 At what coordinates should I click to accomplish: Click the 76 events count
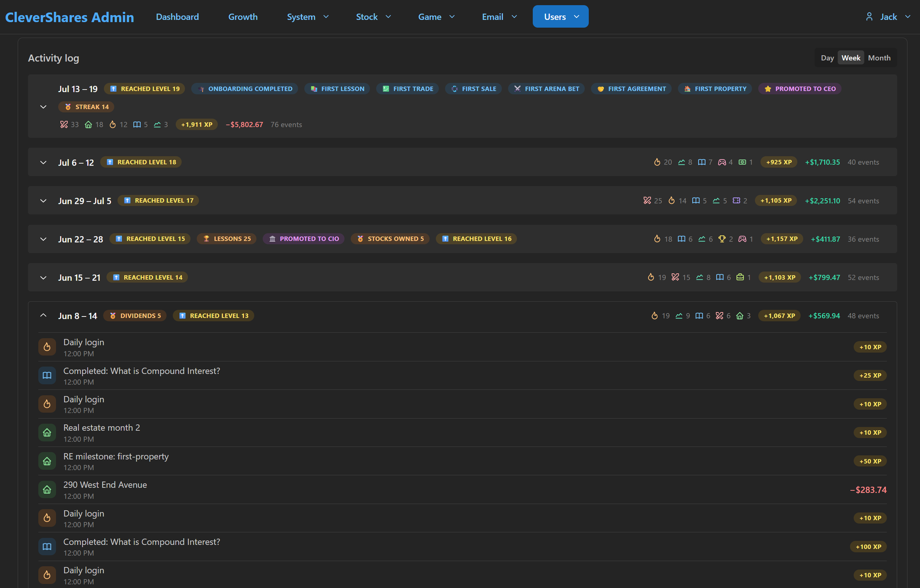click(286, 125)
